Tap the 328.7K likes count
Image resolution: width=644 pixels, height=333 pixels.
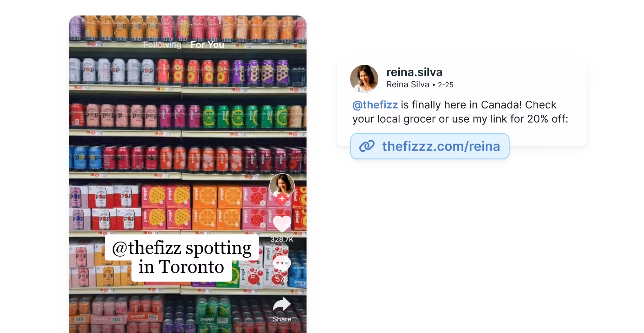[x=282, y=239]
